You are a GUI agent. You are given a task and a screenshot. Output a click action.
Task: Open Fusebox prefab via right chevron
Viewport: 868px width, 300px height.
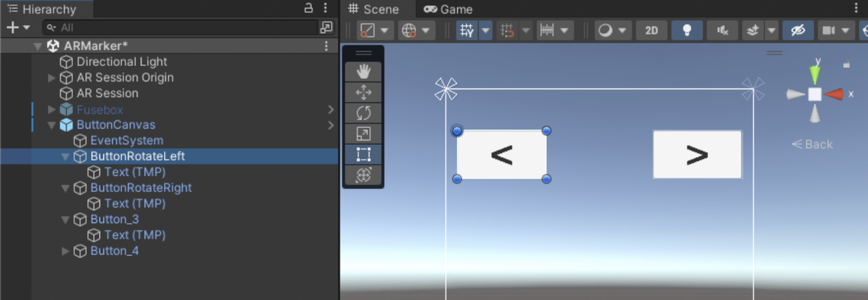pos(331,109)
